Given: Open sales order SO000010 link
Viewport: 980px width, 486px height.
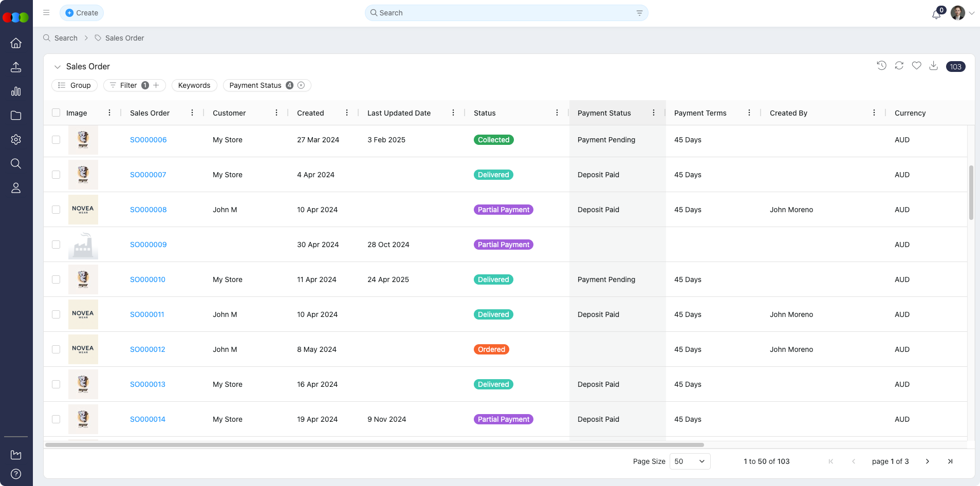Looking at the screenshot, I should click(147, 279).
